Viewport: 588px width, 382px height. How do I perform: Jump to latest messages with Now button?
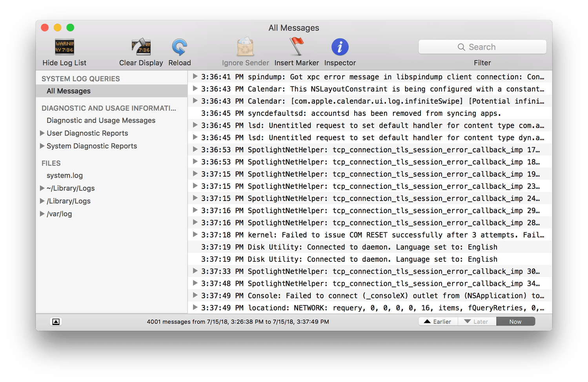tap(515, 322)
